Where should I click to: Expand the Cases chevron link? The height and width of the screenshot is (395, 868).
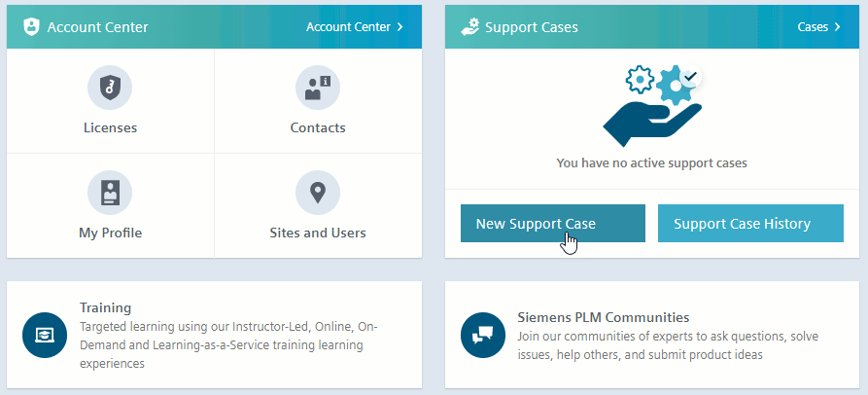click(818, 27)
